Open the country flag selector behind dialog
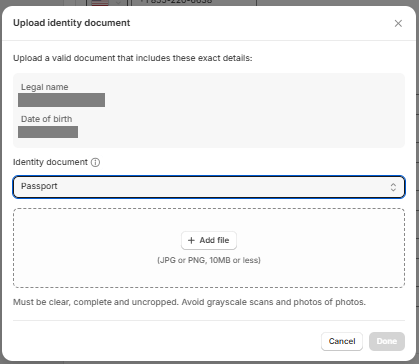The height and width of the screenshot is (364, 419). tap(105, 3)
